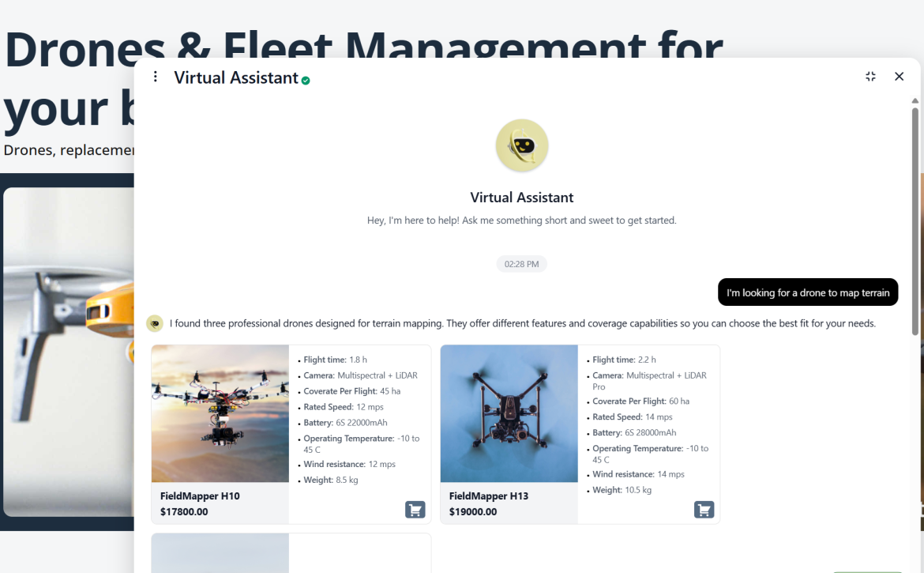Click the $19000.00 price
Screen dimensions: 924x573
(472, 511)
